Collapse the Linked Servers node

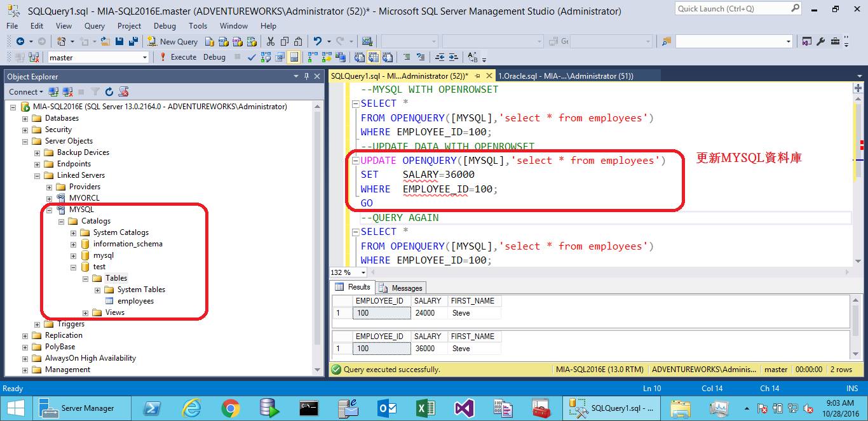(x=37, y=176)
